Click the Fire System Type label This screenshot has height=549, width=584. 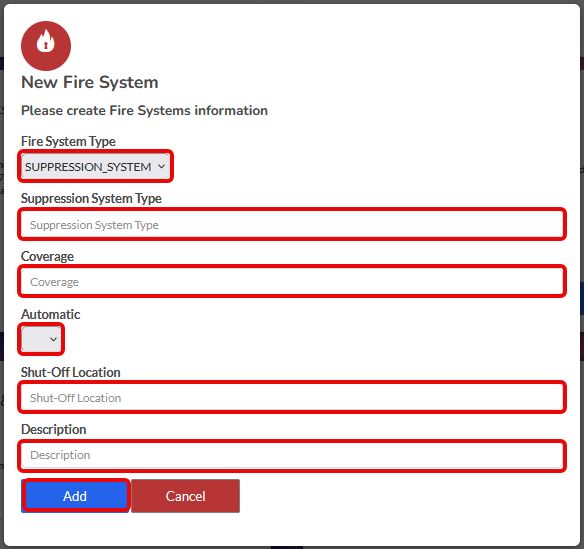(x=68, y=141)
